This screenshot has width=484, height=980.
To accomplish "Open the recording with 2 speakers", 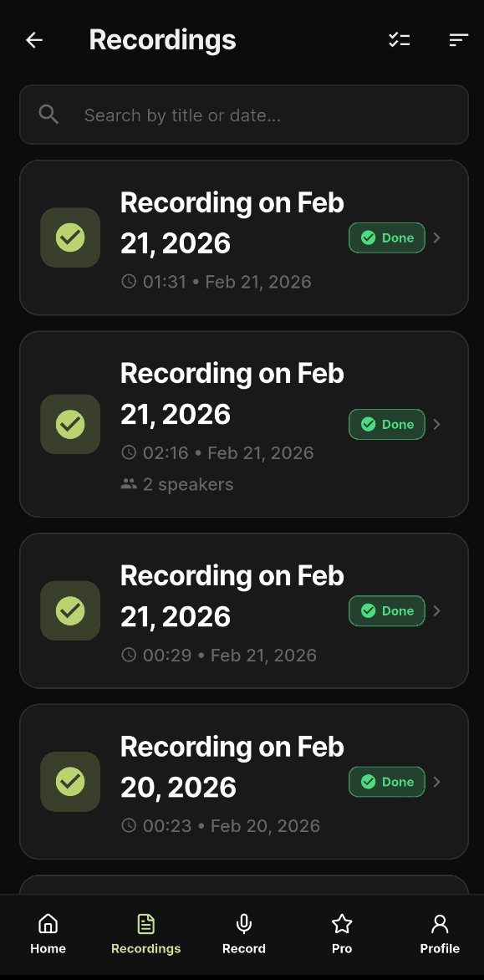I will coord(243,424).
